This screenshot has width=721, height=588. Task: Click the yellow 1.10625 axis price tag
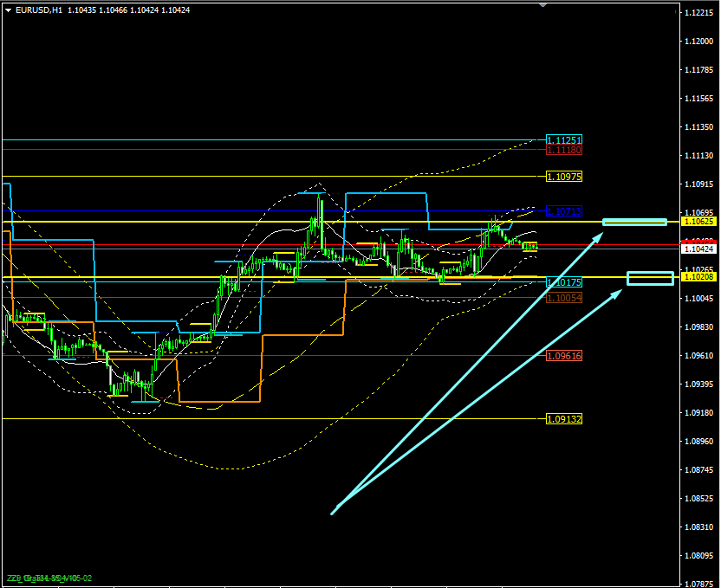(x=699, y=222)
